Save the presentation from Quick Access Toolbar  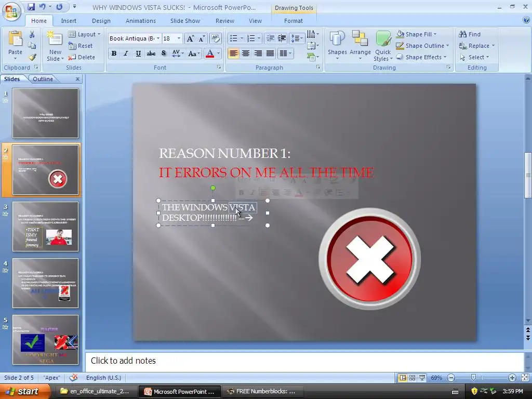(x=31, y=7)
